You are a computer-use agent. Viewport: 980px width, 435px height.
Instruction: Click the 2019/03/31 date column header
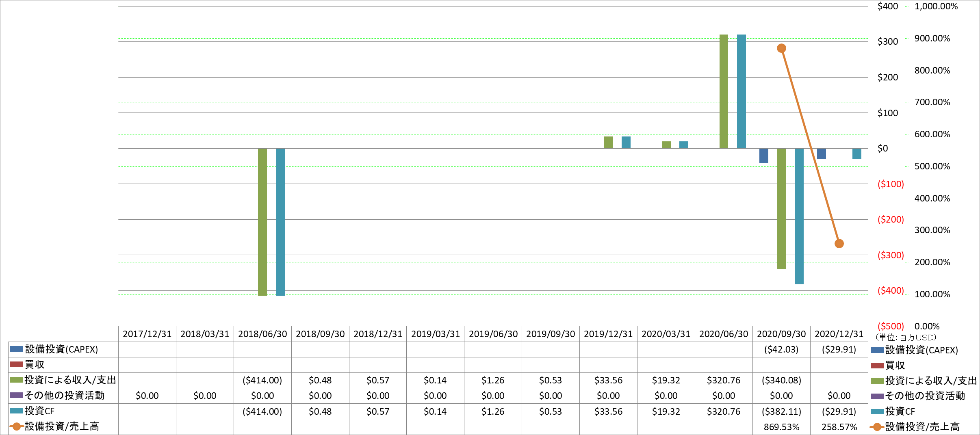(x=436, y=334)
